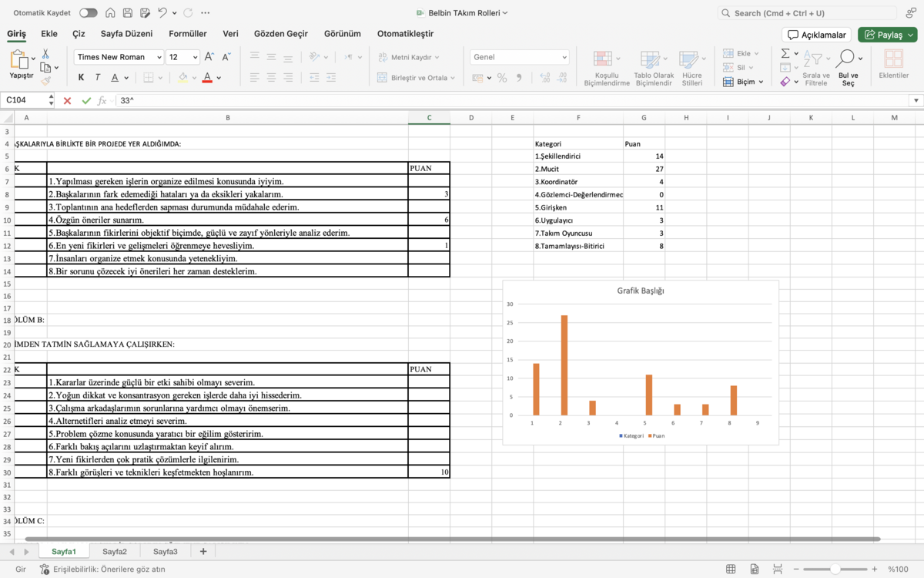This screenshot has height=578, width=924.
Task: Open Bul ve Seç magnifier tool
Action: (846, 59)
